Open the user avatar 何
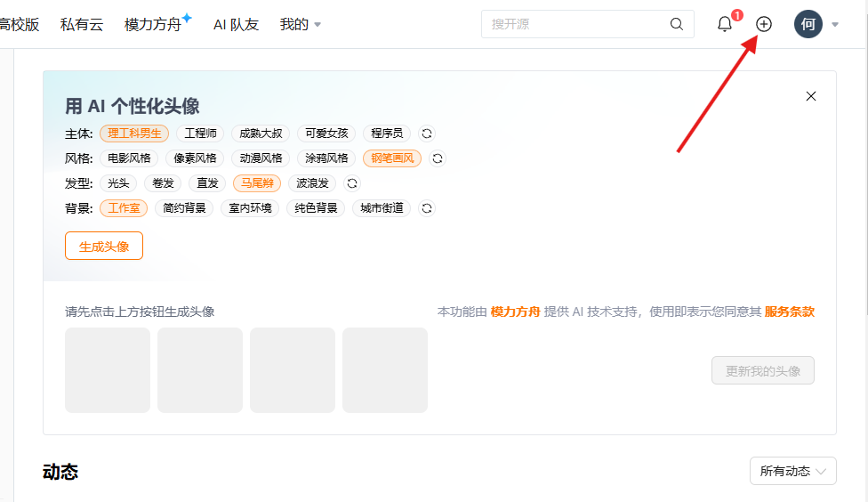 coord(808,24)
